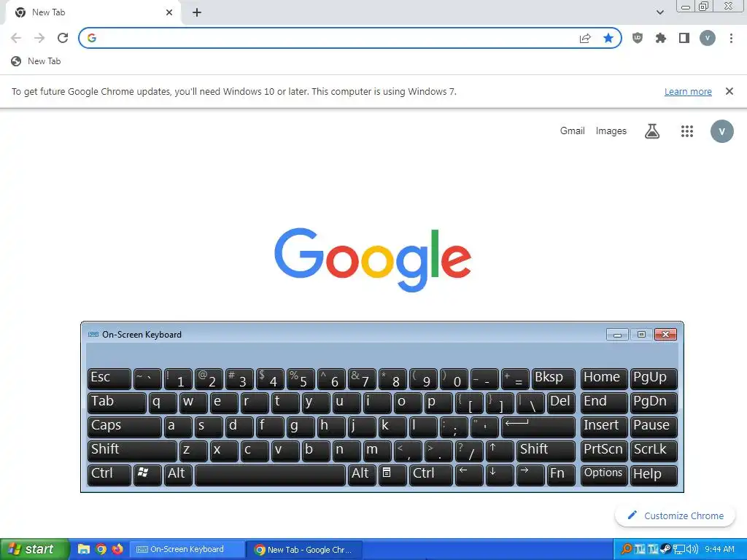This screenshot has height=560, width=747.
Task: Click the Bksp key
Action: (554, 379)
